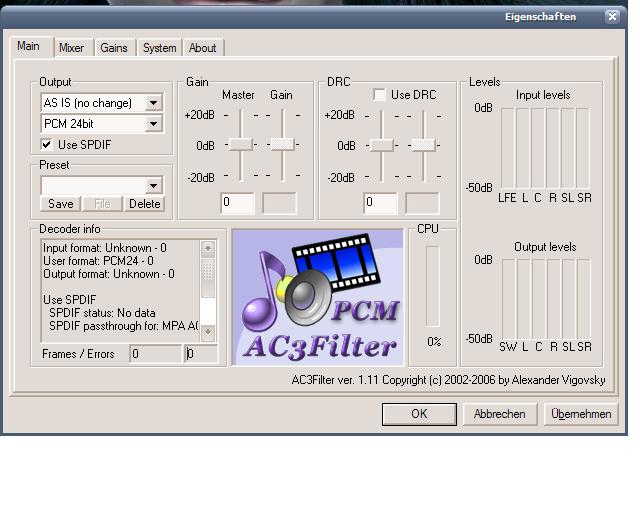Click the Frames count field

point(156,354)
